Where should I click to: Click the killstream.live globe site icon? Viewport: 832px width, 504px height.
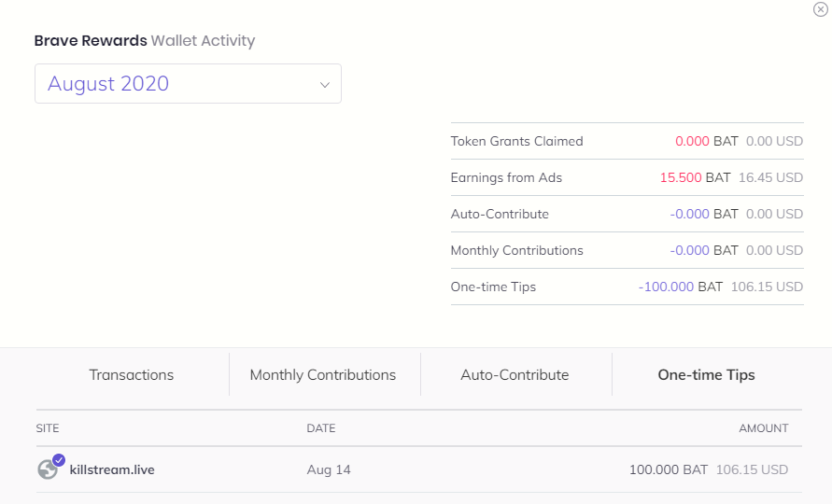pos(48,469)
